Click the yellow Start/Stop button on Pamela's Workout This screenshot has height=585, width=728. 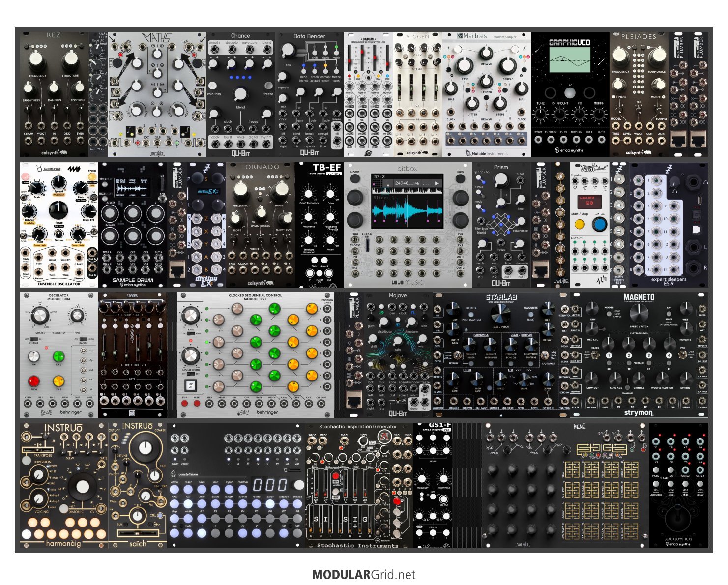pos(580,224)
